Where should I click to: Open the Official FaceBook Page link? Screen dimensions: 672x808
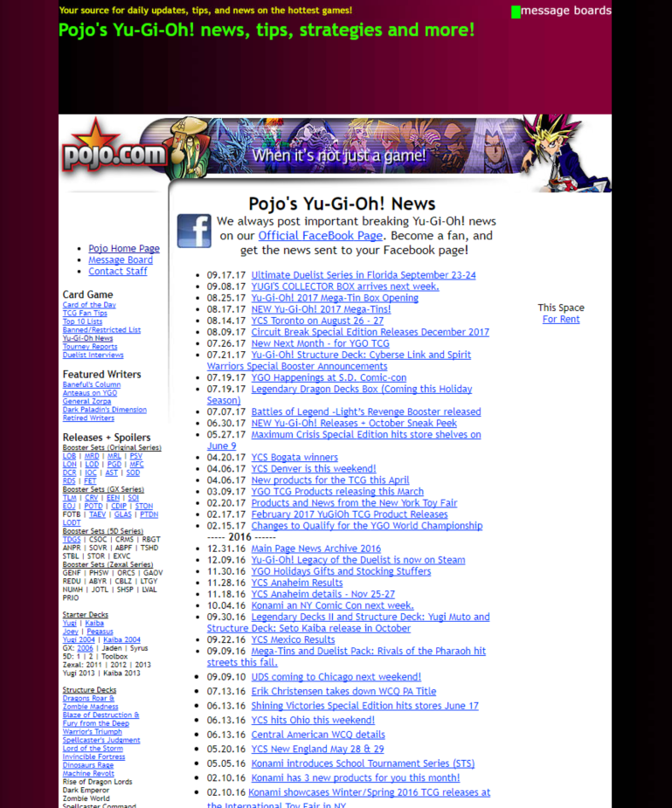tap(320, 236)
